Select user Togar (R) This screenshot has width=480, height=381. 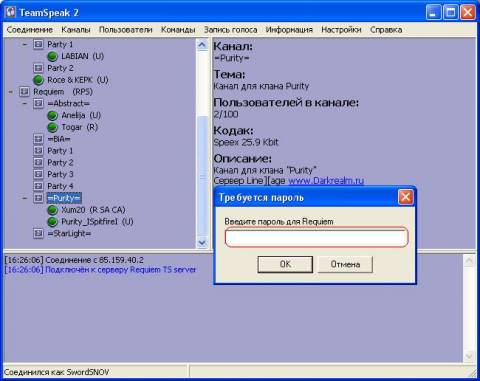79,127
